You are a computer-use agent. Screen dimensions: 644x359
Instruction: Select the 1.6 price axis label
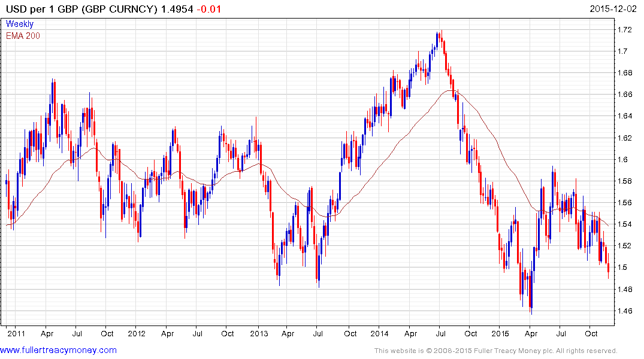(x=622, y=160)
